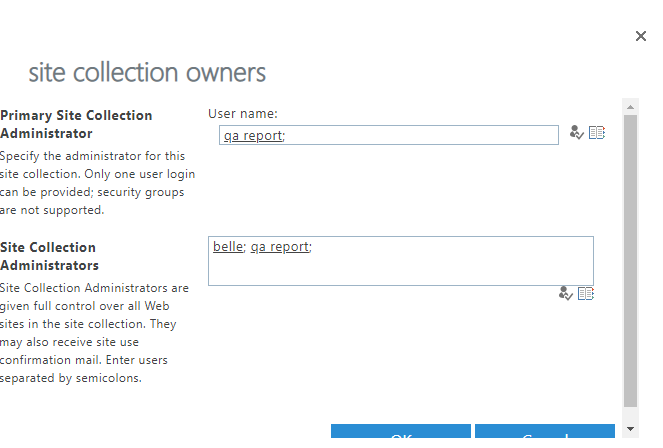This screenshot has width=663, height=448.
Task: Click the "User name:" label
Action: [x=243, y=114]
